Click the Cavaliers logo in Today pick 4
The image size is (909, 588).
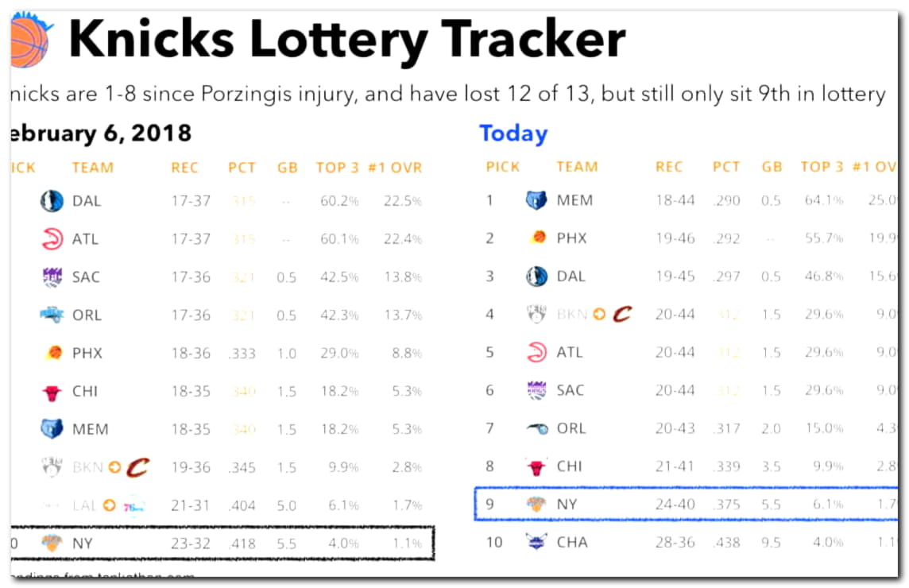coord(622,315)
